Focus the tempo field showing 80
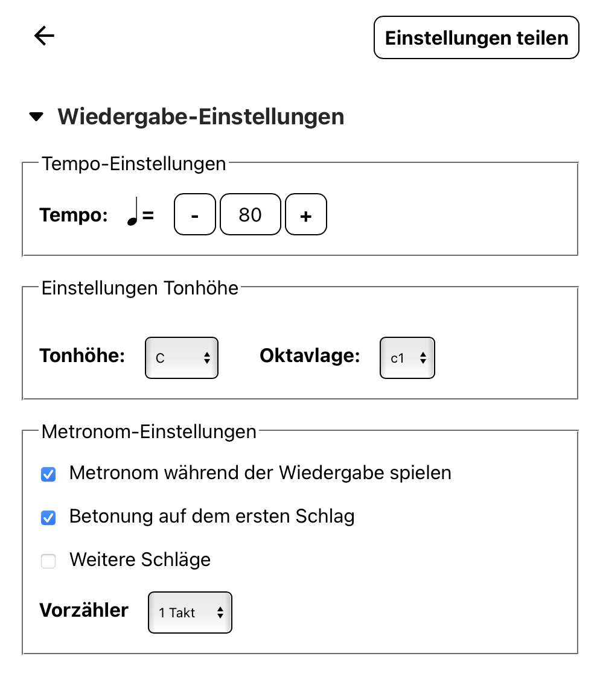This screenshot has width=600, height=700. 251,214
